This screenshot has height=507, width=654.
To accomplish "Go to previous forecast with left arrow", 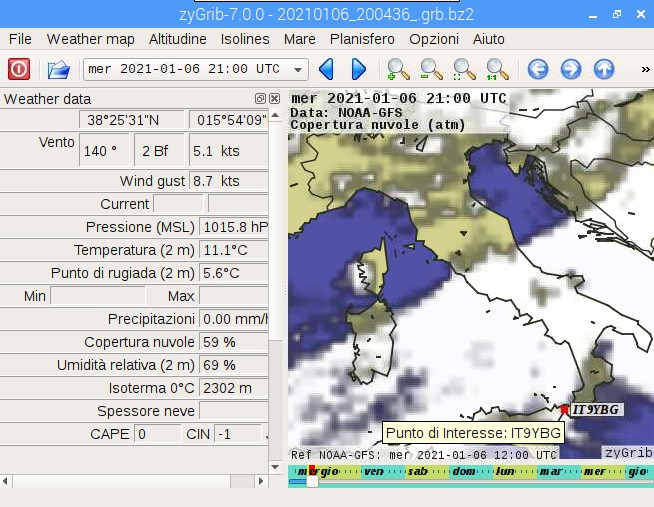I will (326, 69).
